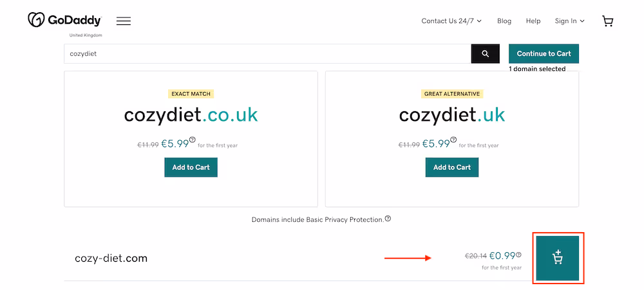Click info icon beside cozy-diet.com €0.99 price
The image size is (644, 290).
(518, 255)
